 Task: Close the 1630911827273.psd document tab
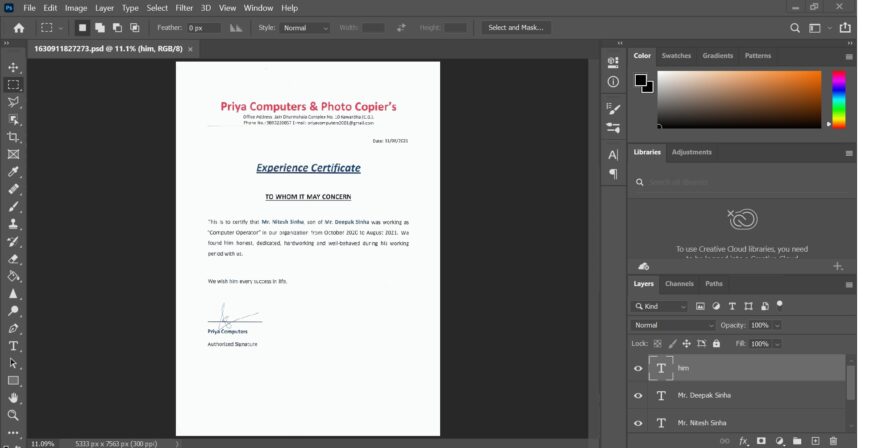(x=190, y=49)
